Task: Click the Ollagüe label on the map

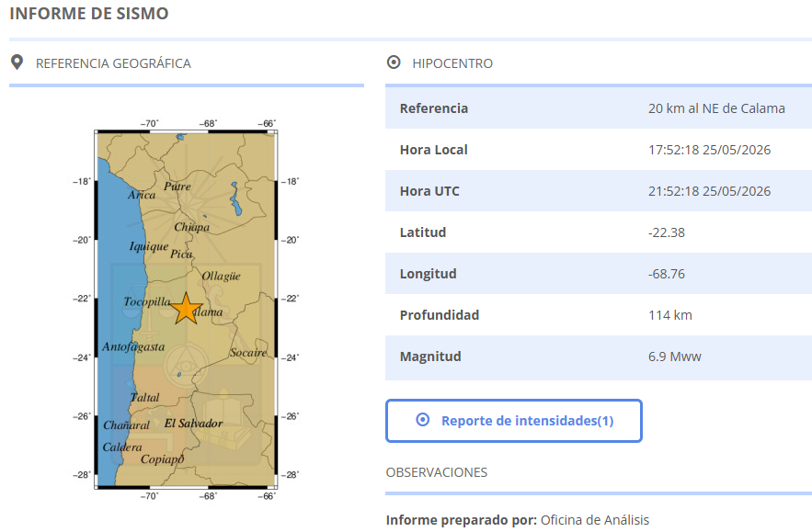Action: coord(221,276)
